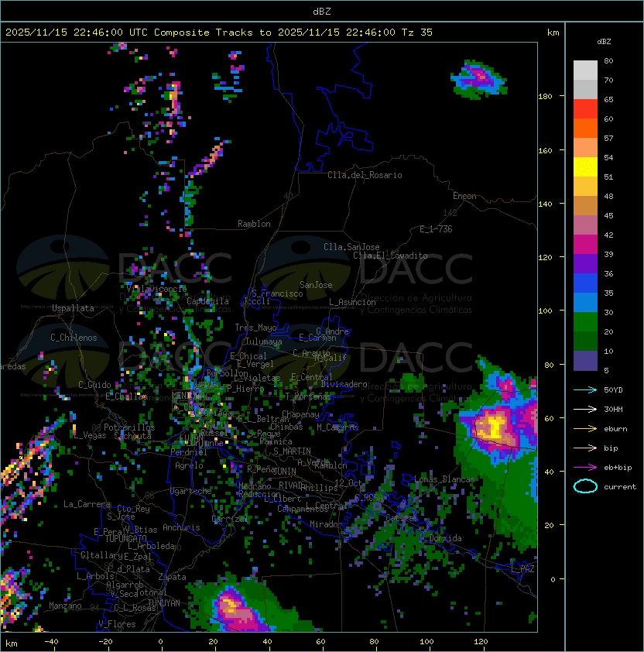
Task: Click the cyan 'current' ellipse legend symbol
Action: (585, 486)
